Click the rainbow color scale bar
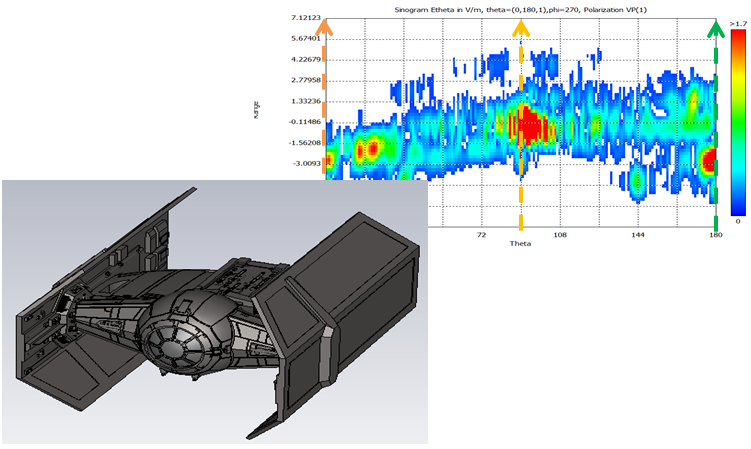The width and height of the screenshot is (751, 449). pyautogui.click(x=738, y=123)
